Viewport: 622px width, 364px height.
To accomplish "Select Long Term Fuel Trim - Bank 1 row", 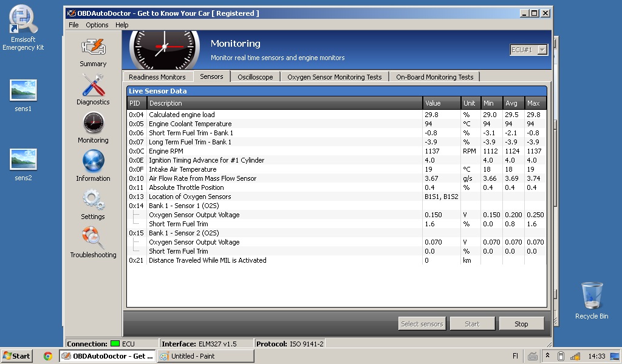I will pos(337,142).
